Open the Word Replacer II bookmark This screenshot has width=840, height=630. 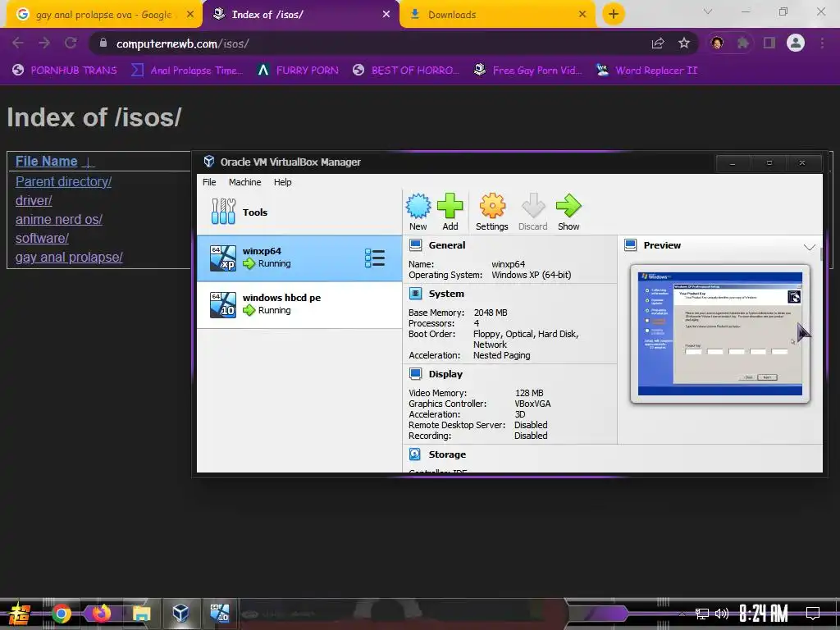[646, 71]
